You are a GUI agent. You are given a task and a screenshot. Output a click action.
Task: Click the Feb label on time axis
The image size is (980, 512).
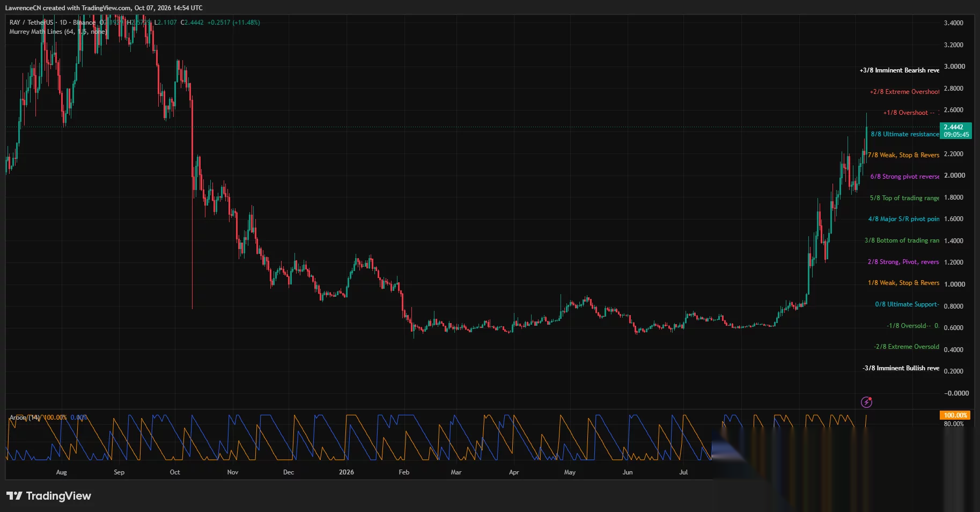tap(404, 472)
